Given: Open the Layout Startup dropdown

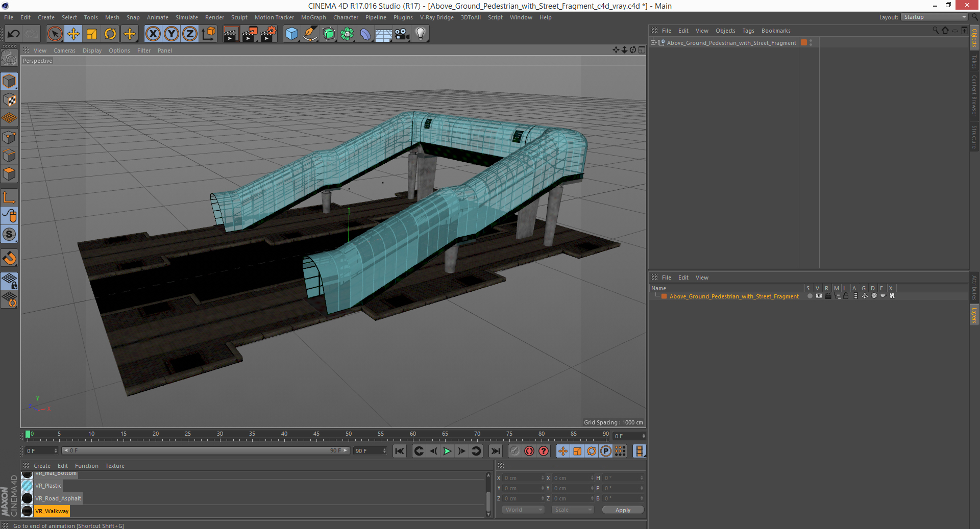Looking at the screenshot, I should 935,17.
